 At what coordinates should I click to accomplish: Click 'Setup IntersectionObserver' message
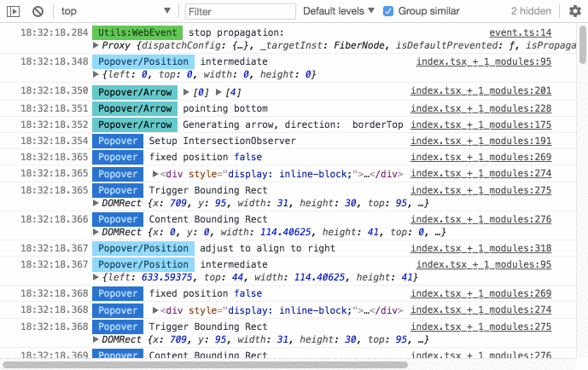(x=223, y=141)
